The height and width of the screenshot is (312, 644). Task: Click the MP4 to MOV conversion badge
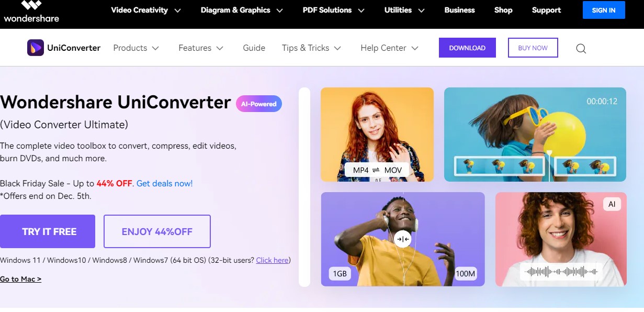click(377, 170)
